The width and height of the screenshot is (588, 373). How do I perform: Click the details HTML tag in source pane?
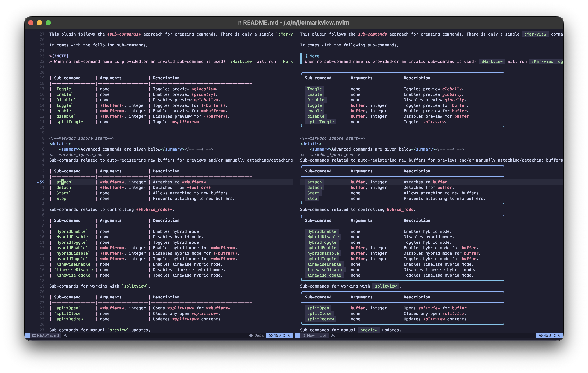60,144
